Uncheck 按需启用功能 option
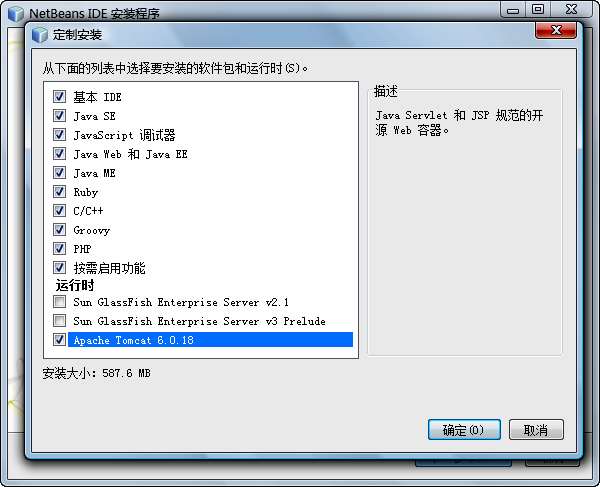The height and width of the screenshot is (487, 600). pyautogui.click(x=59, y=267)
